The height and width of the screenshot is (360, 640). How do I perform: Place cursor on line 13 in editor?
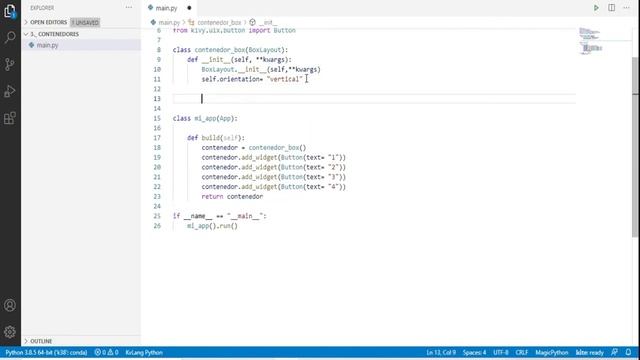(x=373, y=98)
